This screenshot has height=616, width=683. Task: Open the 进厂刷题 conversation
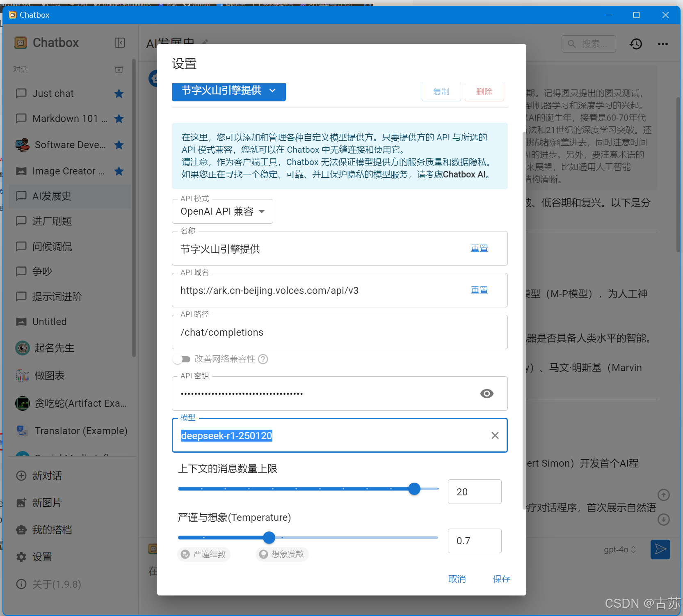(x=70, y=221)
